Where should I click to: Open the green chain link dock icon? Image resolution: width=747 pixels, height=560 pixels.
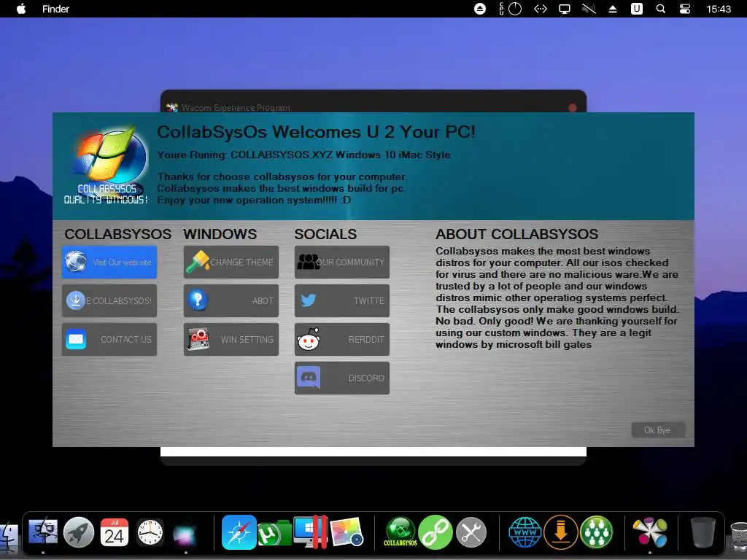tap(436, 532)
